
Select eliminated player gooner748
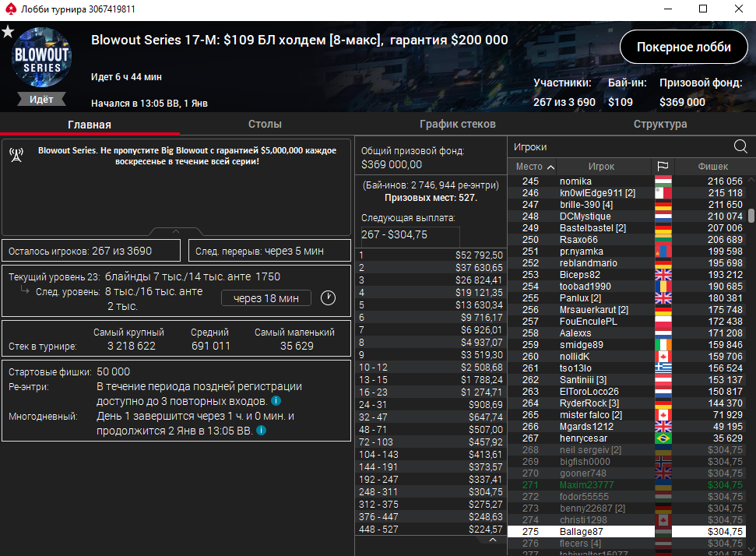click(x=627, y=473)
